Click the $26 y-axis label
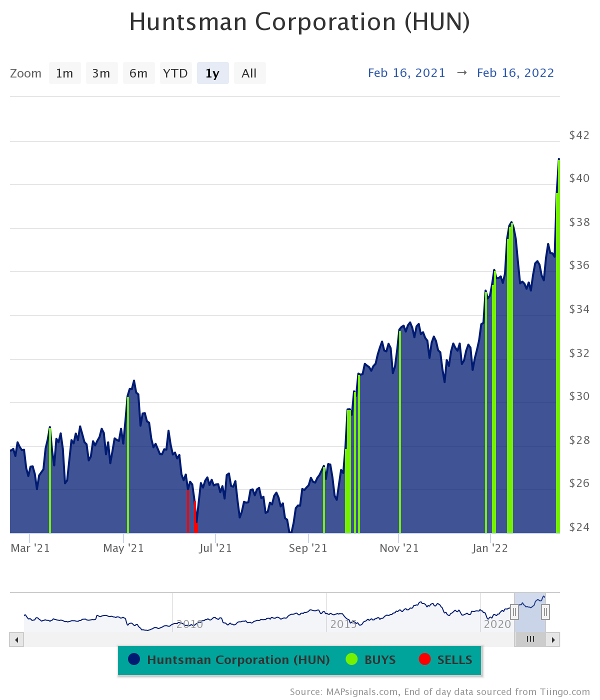Viewport: 600px width, 700px height. point(579,483)
